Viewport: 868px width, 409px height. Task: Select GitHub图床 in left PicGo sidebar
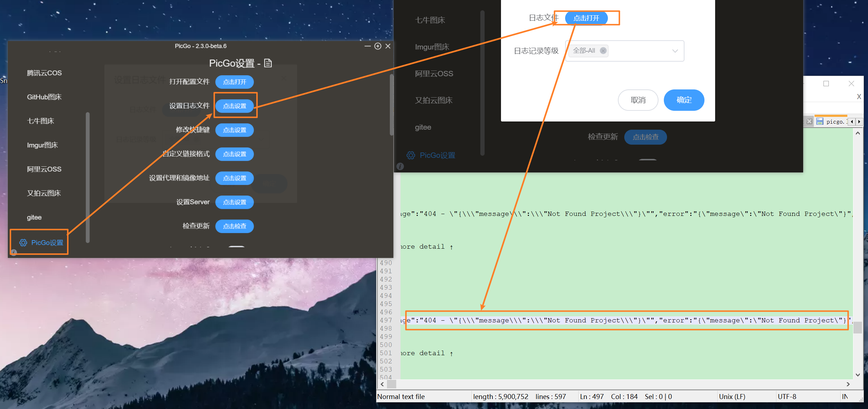[45, 97]
